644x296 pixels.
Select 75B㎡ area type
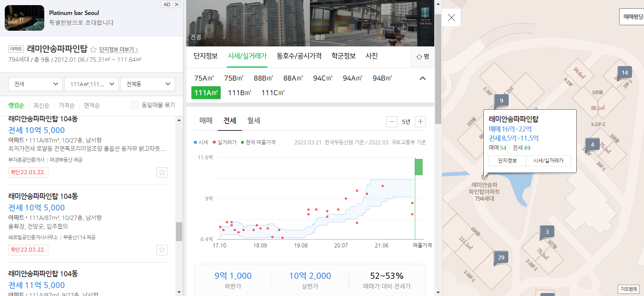click(x=234, y=78)
